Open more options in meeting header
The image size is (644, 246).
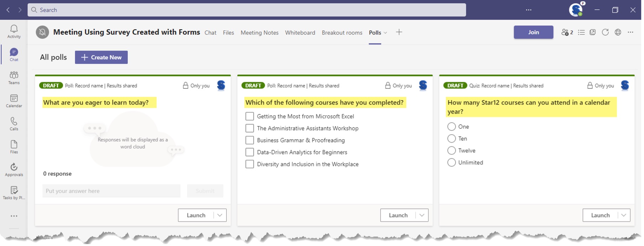point(630,32)
